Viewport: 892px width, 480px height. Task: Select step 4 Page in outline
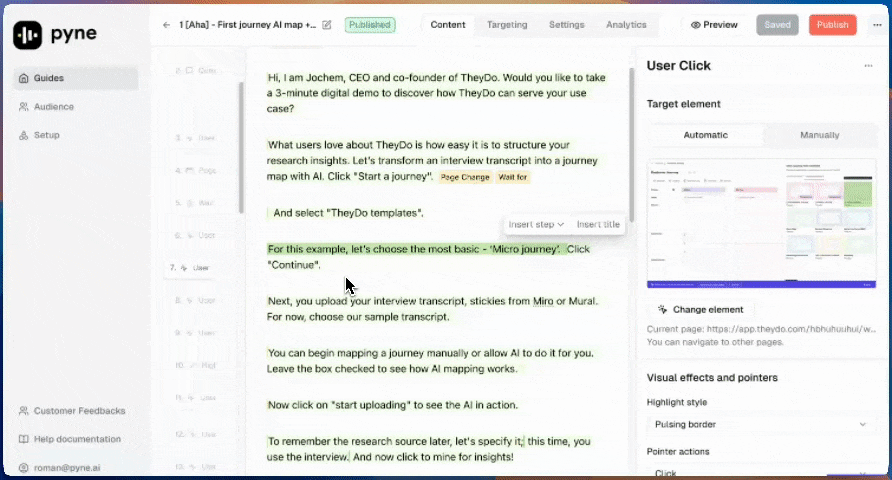(x=195, y=170)
